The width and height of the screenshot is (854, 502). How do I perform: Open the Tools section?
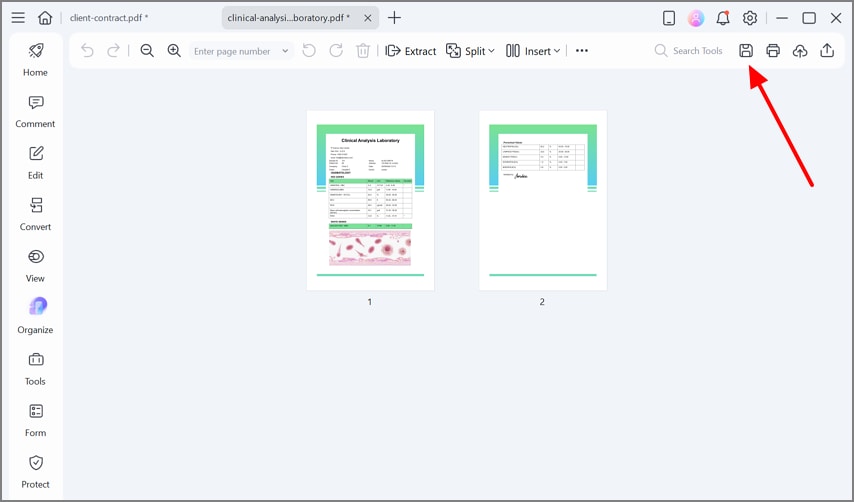click(x=35, y=369)
